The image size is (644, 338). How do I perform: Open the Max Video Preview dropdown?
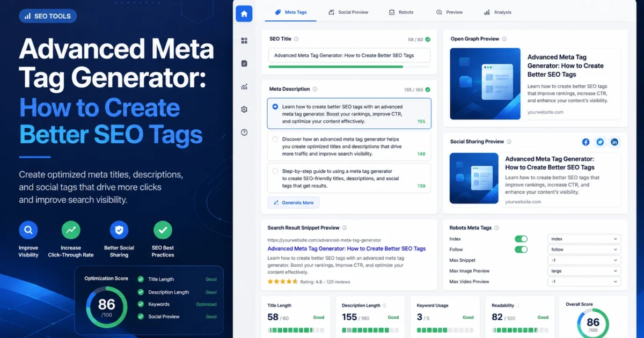click(584, 282)
